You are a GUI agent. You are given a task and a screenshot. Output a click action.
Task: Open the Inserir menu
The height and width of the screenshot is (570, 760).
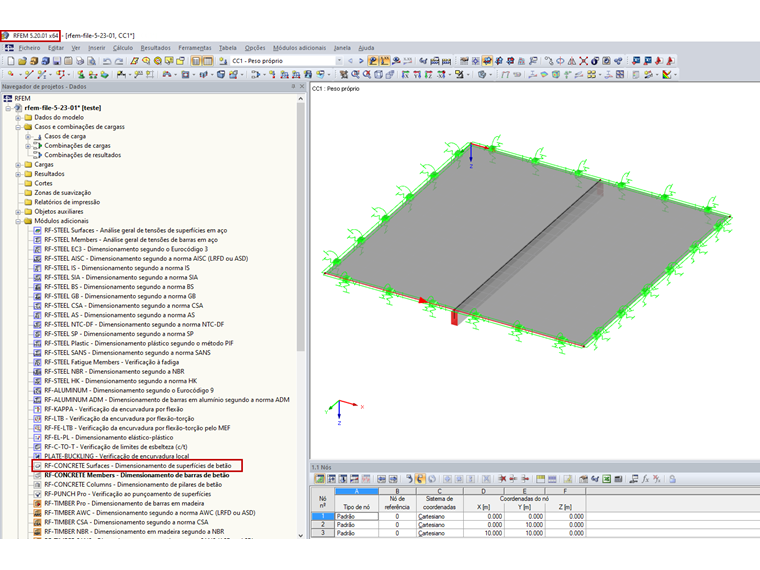96,48
